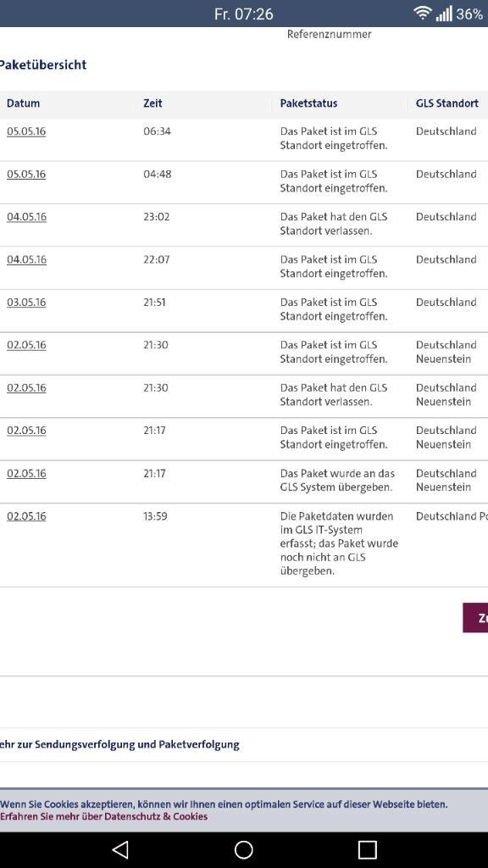488x868 pixels.
Task: Tap the signal strength icon
Action: (x=444, y=14)
